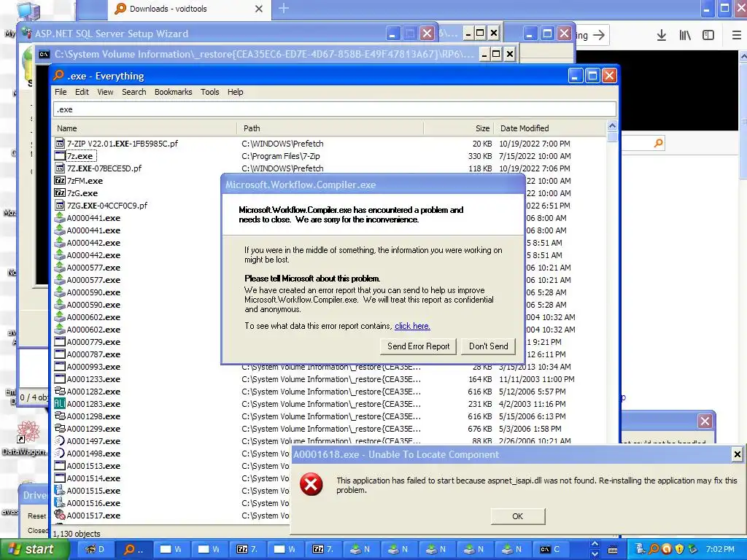This screenshot has height=560, width=747.
Task: Select A0000787.exe file name
Action: tap(93, 354)
